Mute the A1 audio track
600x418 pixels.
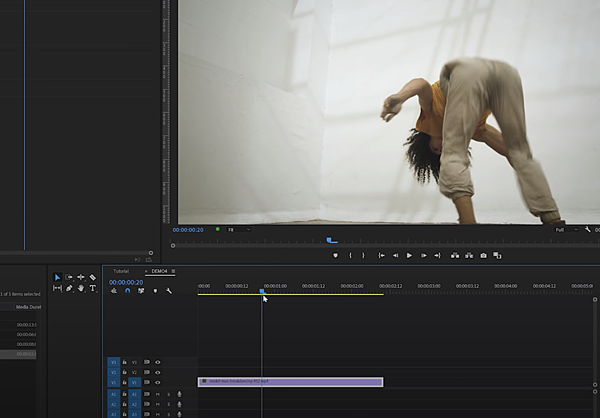tap(157, 394)
